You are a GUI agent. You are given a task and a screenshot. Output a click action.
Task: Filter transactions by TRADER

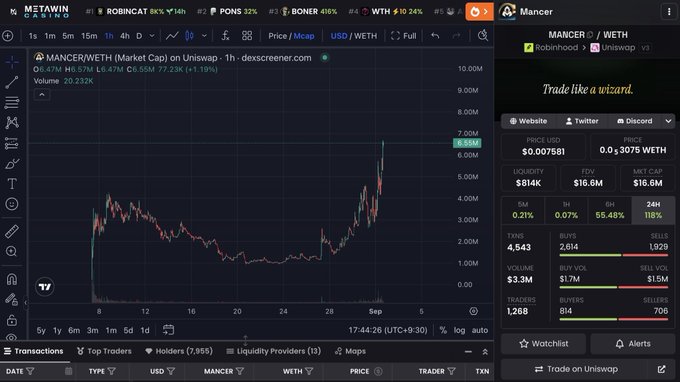coord(451,371)
